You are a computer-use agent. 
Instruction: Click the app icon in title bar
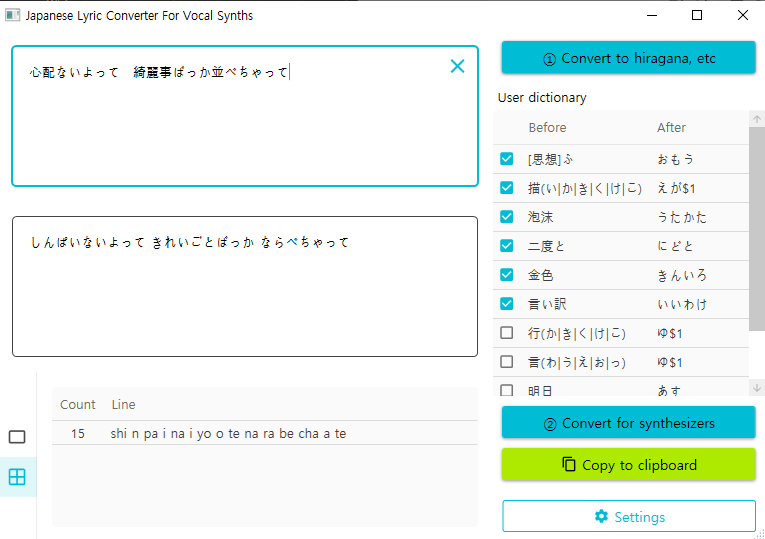point(12,16)
